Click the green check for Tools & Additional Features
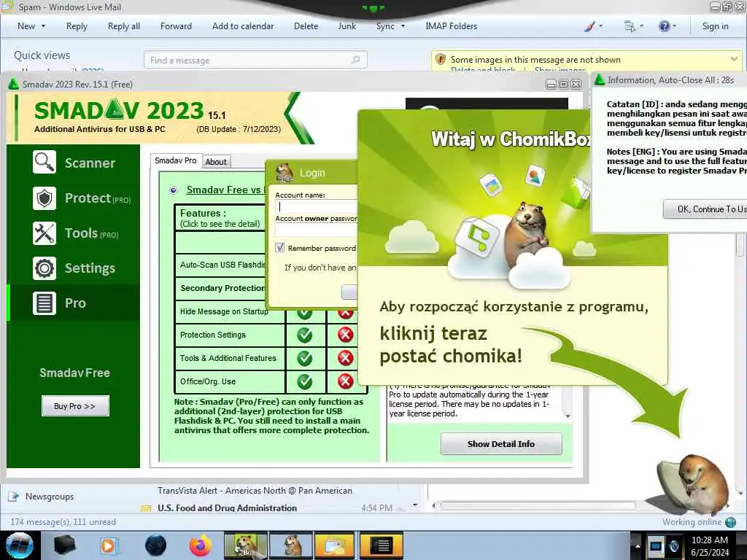This screenshot has height=560, width=747. [305, 358]
